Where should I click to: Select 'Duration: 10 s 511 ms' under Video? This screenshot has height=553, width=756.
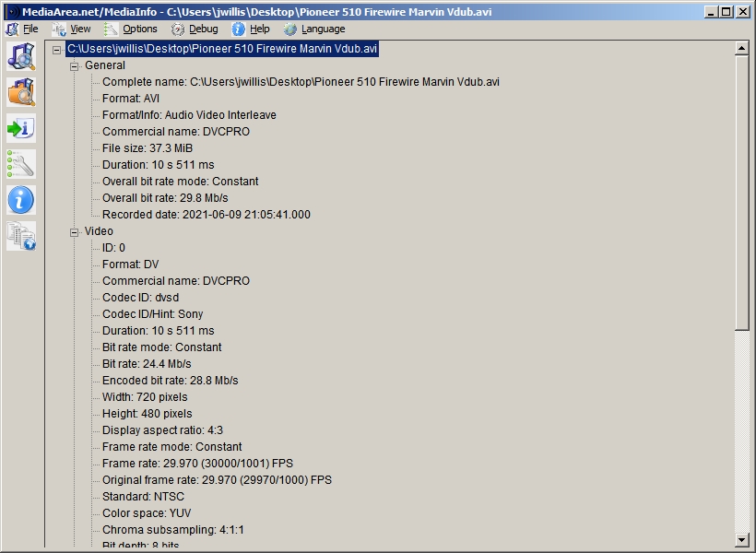click(159, 331)
